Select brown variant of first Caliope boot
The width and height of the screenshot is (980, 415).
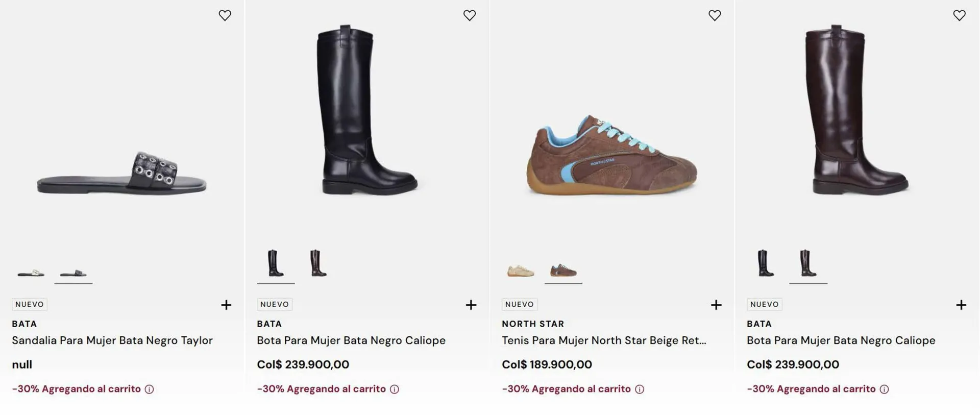[x=318, y=263]
